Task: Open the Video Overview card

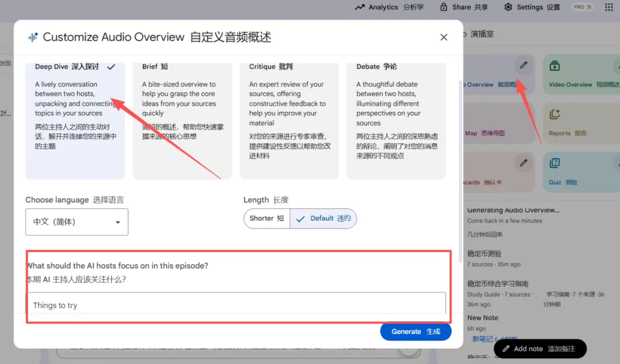Action: pyautogui.click(x=581, y=74)
